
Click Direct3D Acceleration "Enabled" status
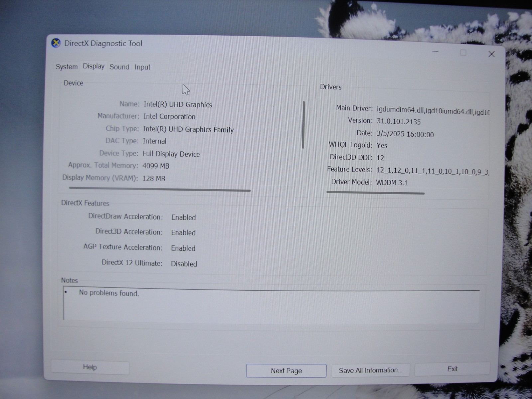coord(183,233)
